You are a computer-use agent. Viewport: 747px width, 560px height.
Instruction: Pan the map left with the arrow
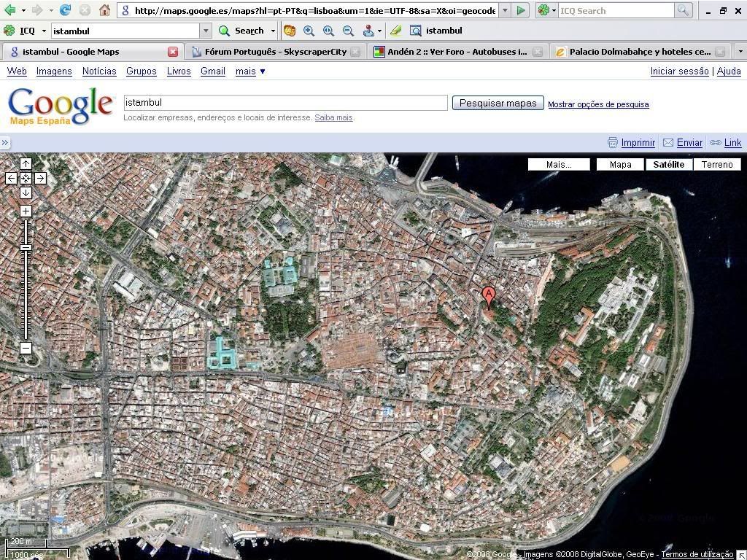[x=11, y=178]
